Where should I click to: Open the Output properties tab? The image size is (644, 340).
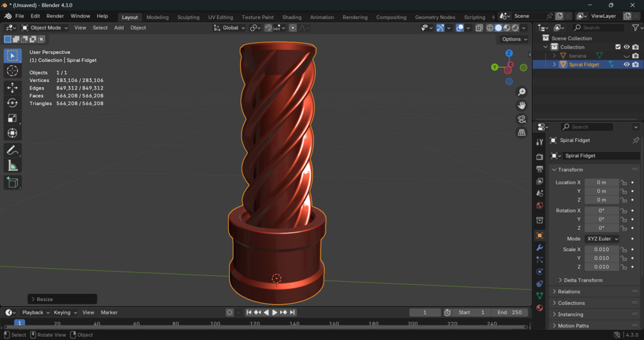(x=540, y=169)
